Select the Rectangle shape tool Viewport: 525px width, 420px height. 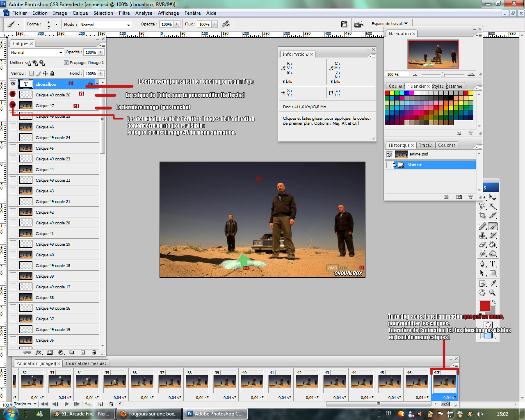point(493,273)
